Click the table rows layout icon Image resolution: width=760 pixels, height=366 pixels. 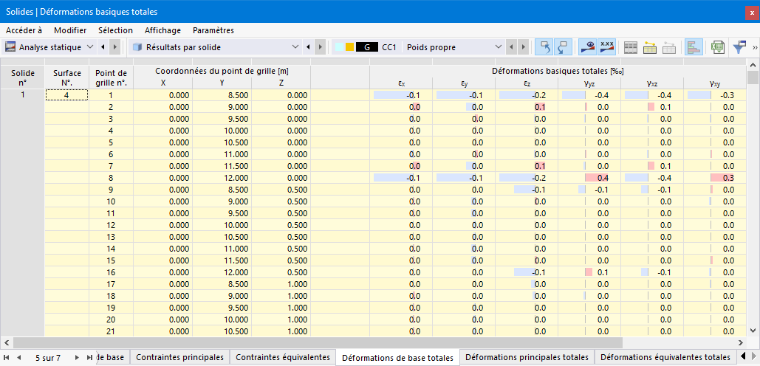pyautogui.click(x=631, y=48)
